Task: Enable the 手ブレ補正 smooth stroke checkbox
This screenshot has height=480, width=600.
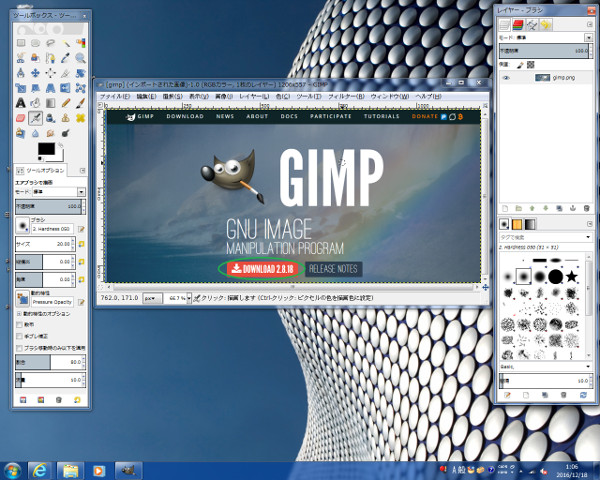Action: tap(19, 336)
